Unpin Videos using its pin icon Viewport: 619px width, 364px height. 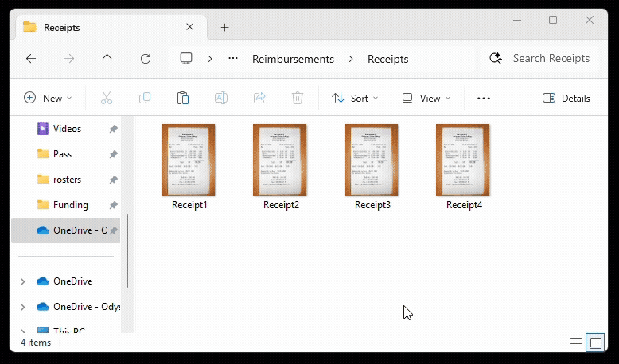coord(113,129)
